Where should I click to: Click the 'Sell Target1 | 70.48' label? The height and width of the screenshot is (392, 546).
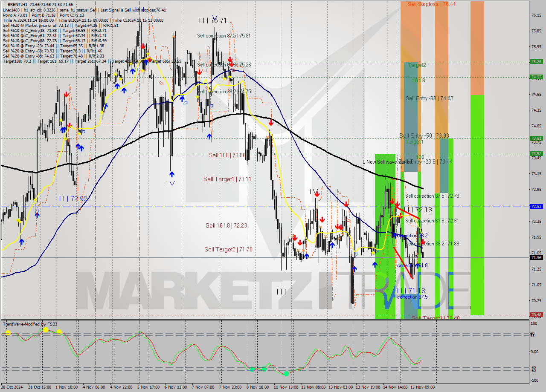point(436,318)
